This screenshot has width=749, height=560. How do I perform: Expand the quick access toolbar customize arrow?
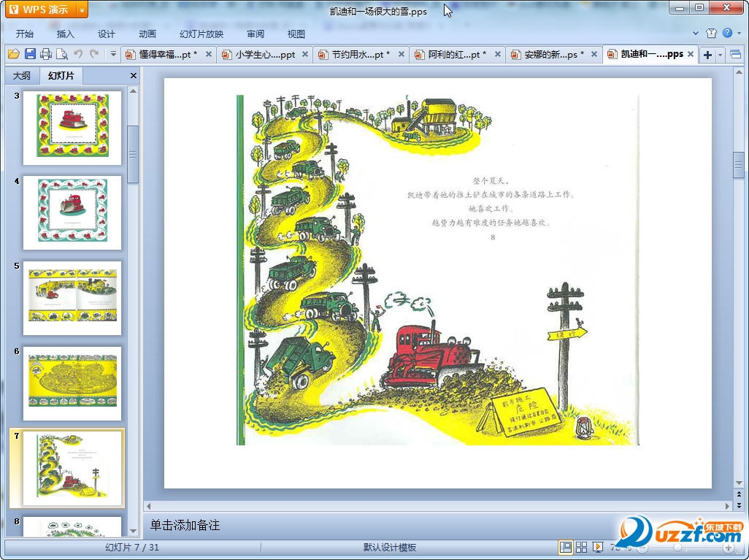[x=113, y=54]
